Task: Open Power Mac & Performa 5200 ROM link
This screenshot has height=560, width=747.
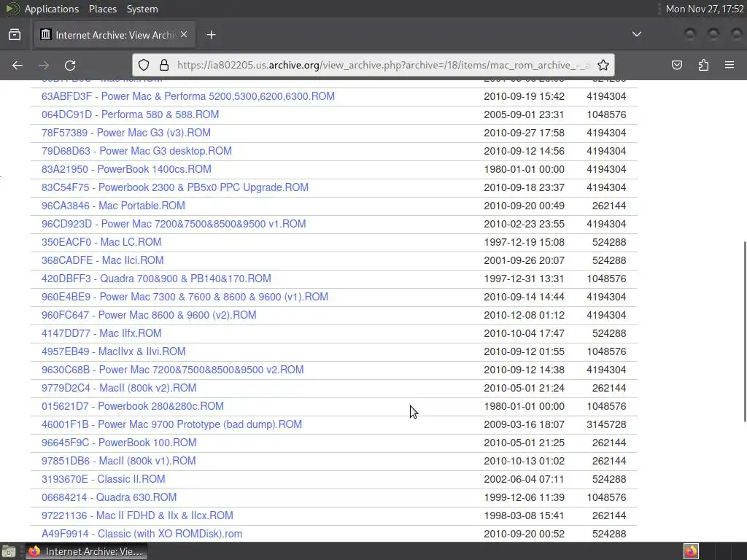Action: 187,96
